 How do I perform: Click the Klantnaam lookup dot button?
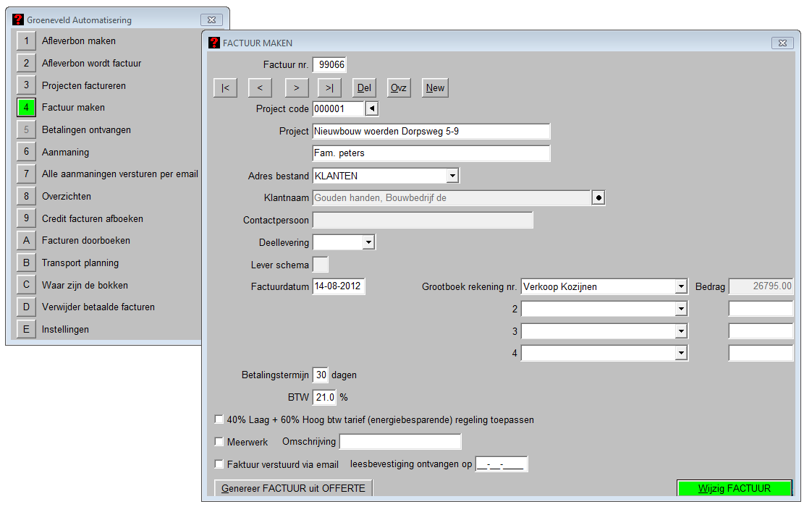click(x=598, y=198)
